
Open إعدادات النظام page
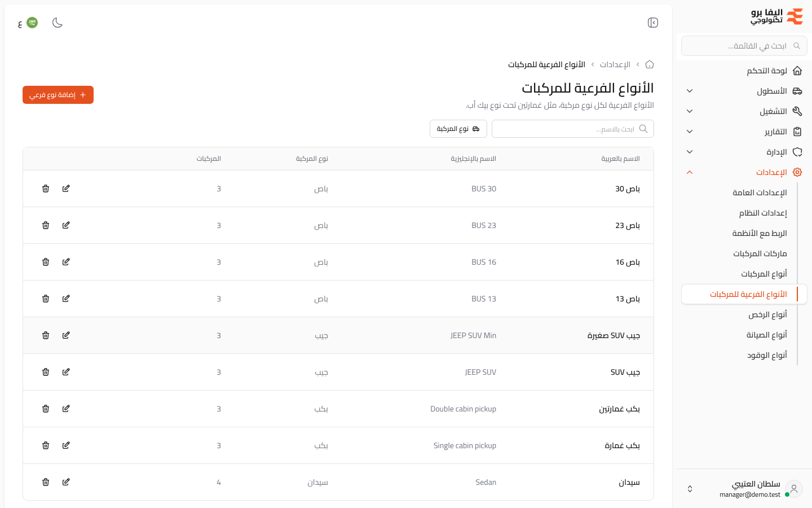coord(763,213)
